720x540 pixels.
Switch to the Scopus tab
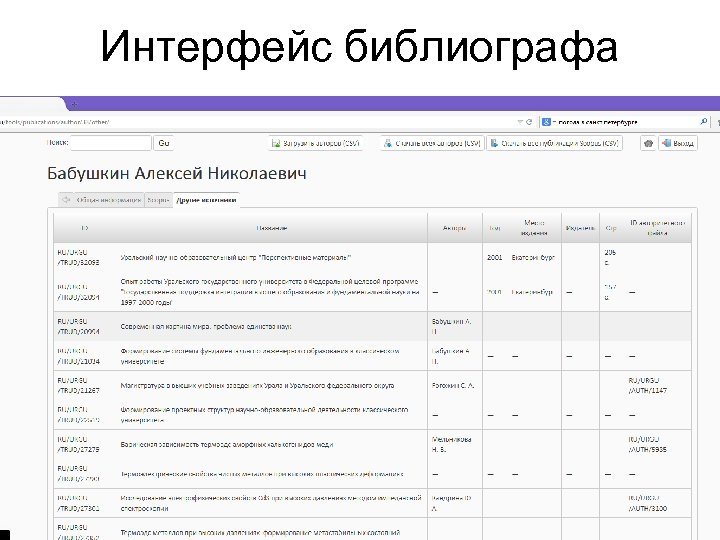pyautogui.click(x=158, y=200)
